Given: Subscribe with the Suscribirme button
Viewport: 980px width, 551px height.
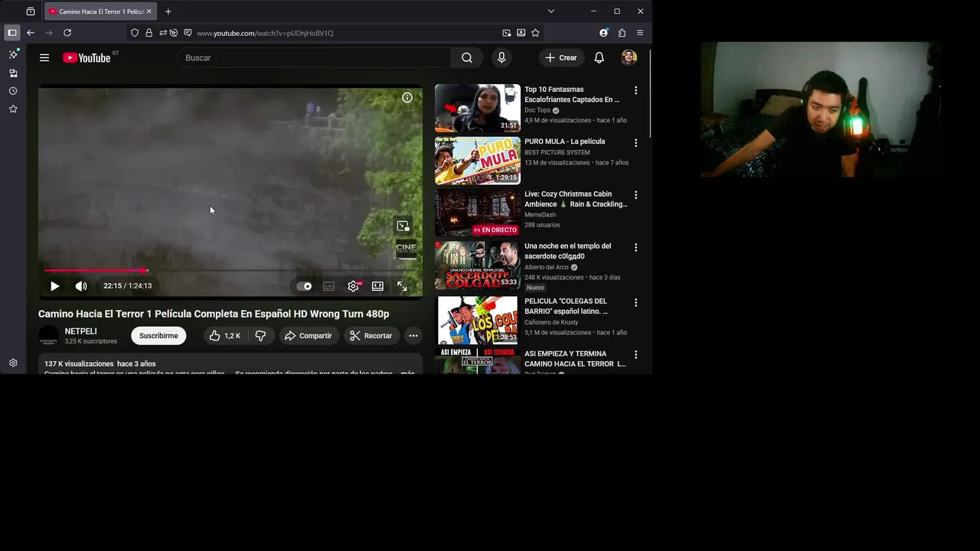Looking at the screenshot, I should [x=158, y=336].
